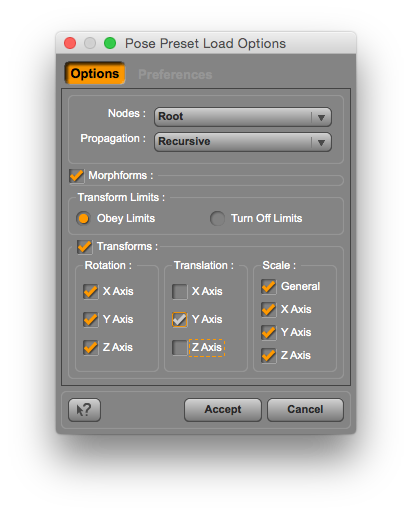Check the Translation Z Axis box

point(179,348)
